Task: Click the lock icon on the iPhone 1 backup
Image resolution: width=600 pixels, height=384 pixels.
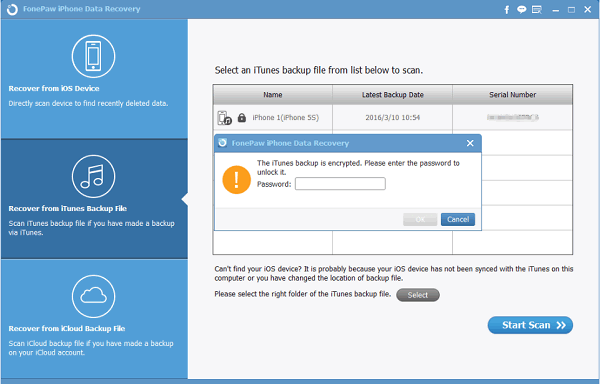Action: click(241, 117)
